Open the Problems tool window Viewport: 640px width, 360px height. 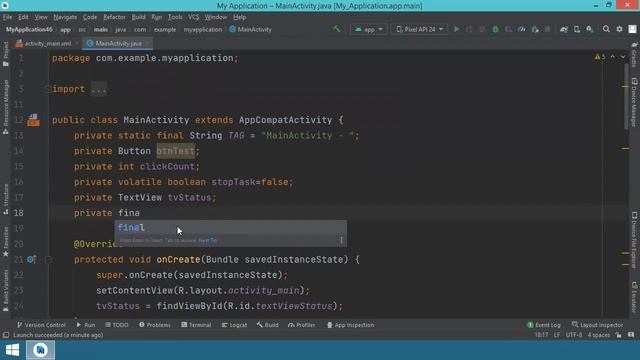155,325
